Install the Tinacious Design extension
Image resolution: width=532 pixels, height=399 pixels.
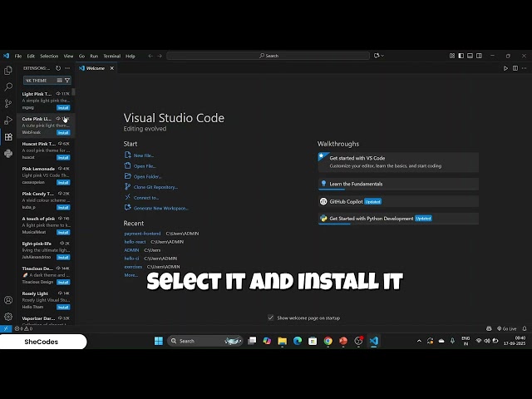coord(63,283)
